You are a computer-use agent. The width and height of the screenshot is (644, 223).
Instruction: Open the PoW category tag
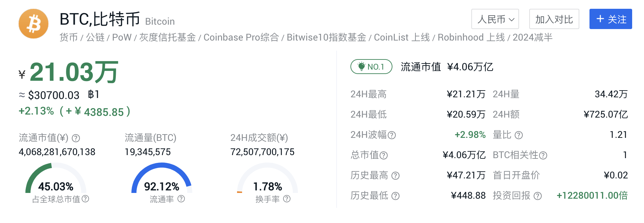click(122, 38)
